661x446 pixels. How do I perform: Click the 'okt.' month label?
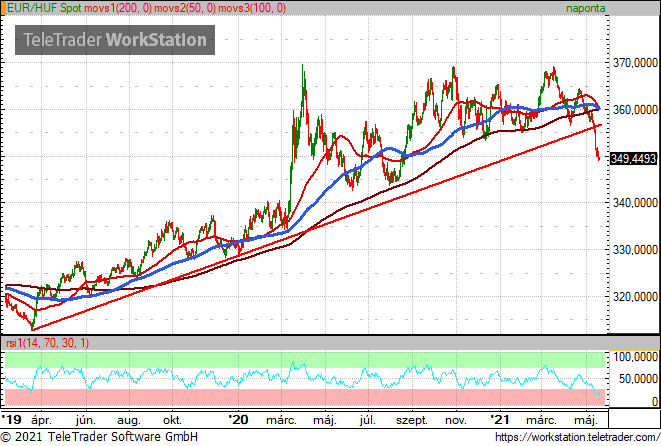(172, 420)
